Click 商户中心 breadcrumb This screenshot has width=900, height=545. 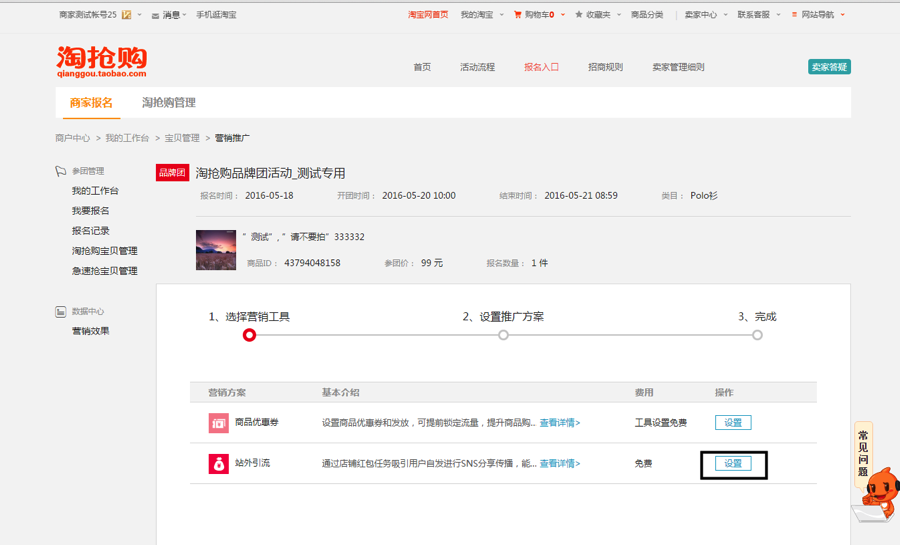click(72, 138)
